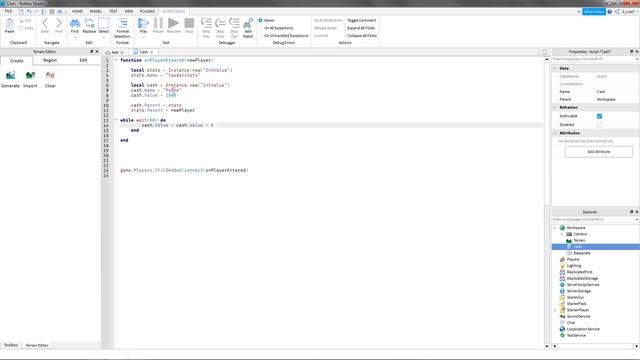
Task: Click the Name property value field
Action: pyautogui.click(x=617, y=92)
